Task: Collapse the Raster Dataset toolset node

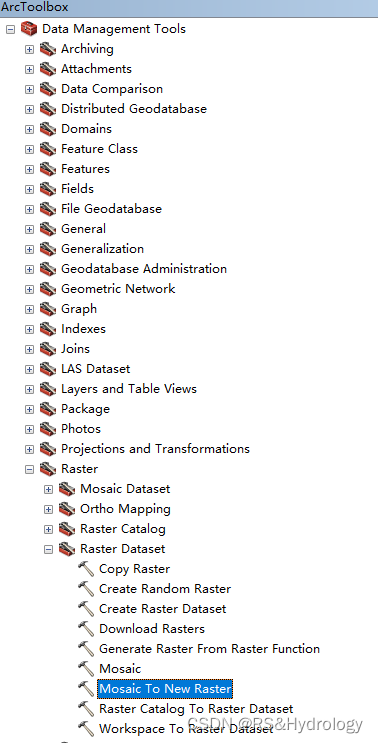Action: point(48,549)
